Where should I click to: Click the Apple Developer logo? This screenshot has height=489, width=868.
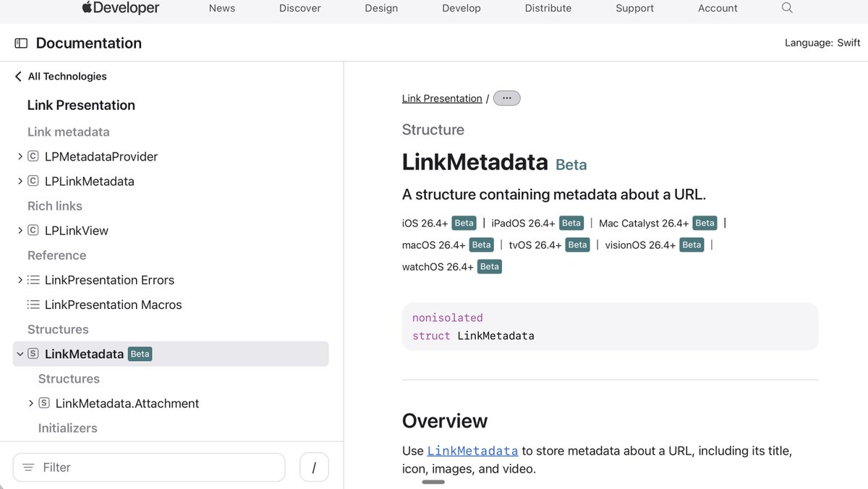120,8
